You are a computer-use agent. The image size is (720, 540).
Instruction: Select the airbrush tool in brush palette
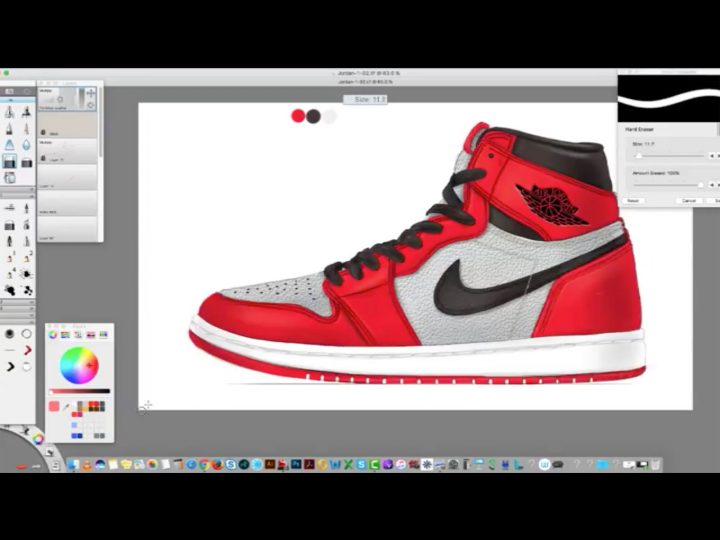click(27, 112)
